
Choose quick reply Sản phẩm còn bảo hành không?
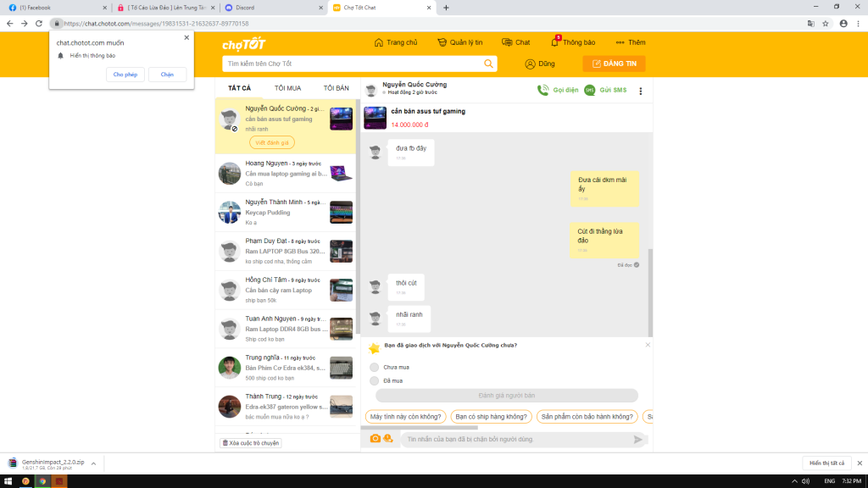click(587, 417)
